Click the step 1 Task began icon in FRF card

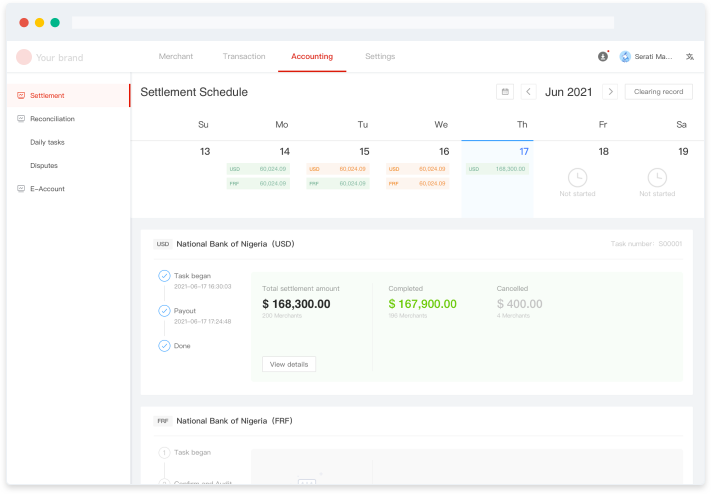click(164, 453)
